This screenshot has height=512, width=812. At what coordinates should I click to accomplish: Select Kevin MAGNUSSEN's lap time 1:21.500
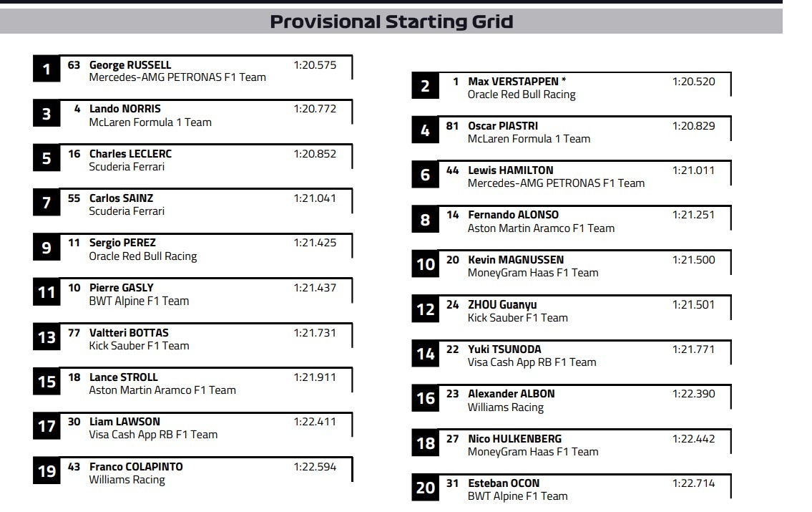pos(693,260)
